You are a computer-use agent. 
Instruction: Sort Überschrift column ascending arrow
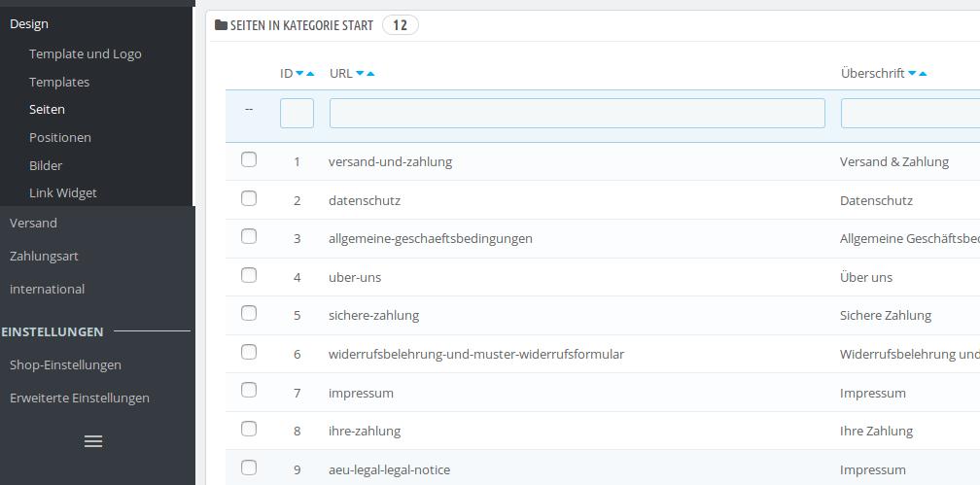(x=923, y=74)
